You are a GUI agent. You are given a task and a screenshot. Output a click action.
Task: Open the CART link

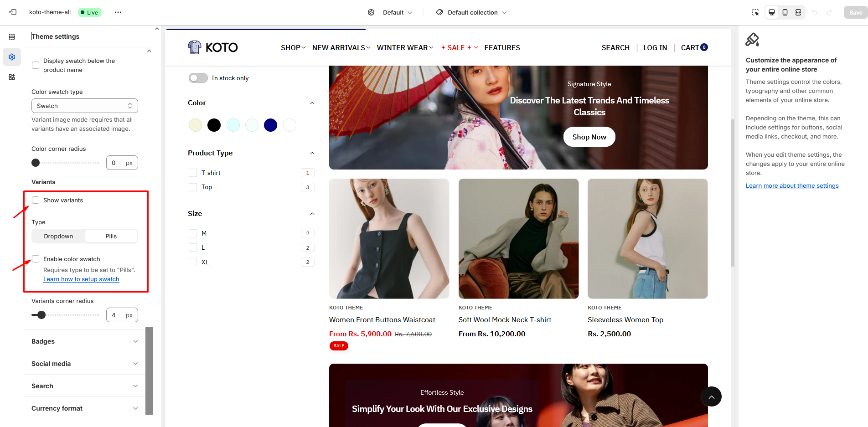pos(694,47)
